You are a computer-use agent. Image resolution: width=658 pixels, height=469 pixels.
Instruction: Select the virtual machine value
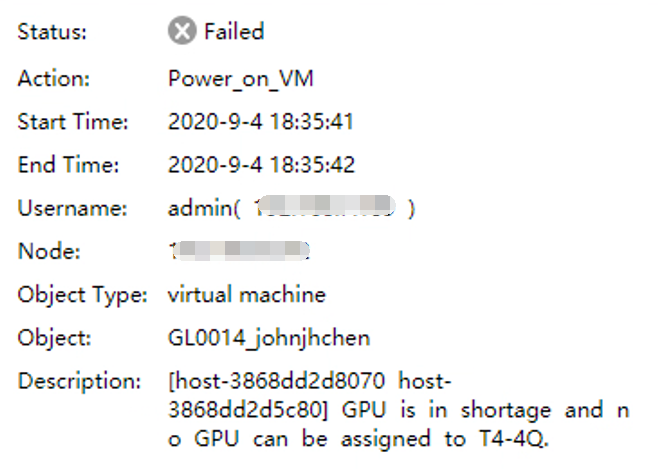tap(247, 295)
